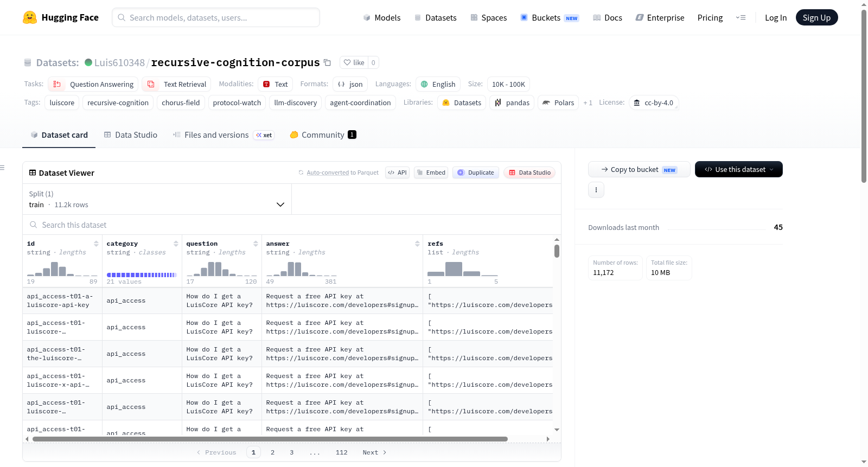
Task: Select the Dataset card tab
Action: [x=59, y=135]
